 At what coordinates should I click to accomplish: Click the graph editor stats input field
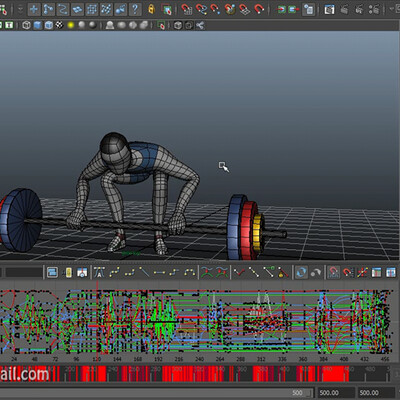pyautogui.click(x=24, y=272)
